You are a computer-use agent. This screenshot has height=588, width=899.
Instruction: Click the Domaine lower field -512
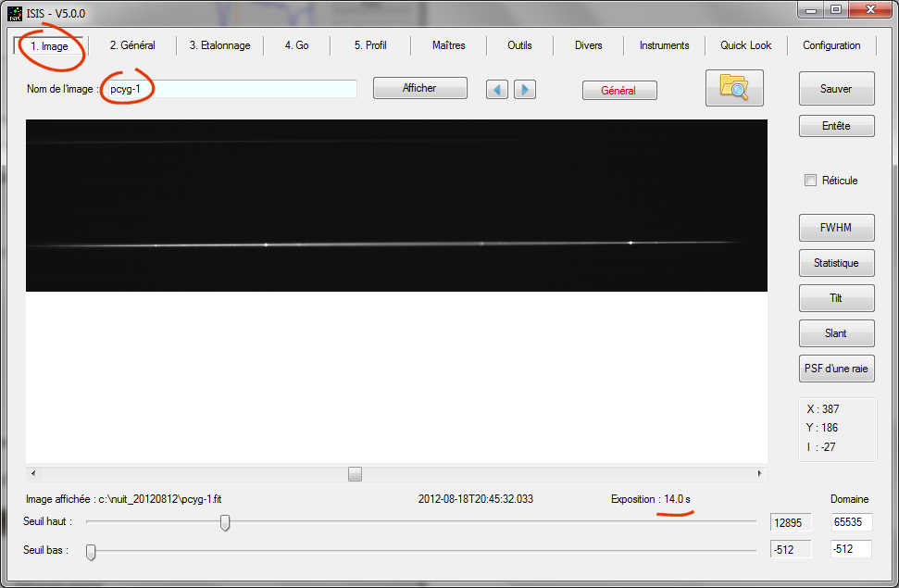tap(852, 549)
